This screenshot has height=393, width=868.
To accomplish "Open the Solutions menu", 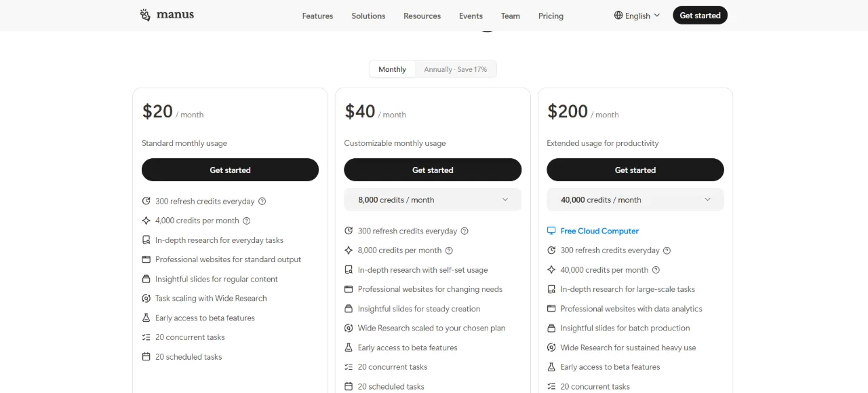I will tap(368, 16).
